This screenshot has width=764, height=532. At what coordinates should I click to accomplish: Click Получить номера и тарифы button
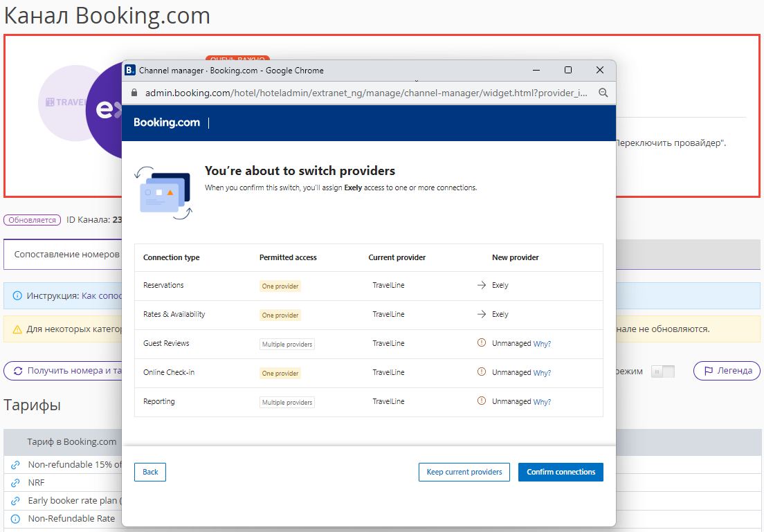(x=63, y=371)
